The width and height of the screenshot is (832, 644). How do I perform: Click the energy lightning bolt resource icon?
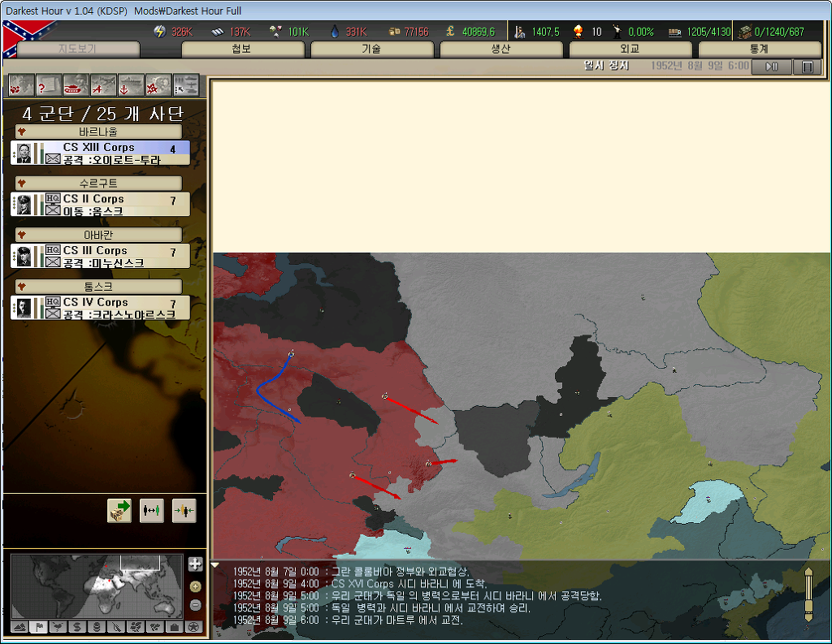[159, 32]
